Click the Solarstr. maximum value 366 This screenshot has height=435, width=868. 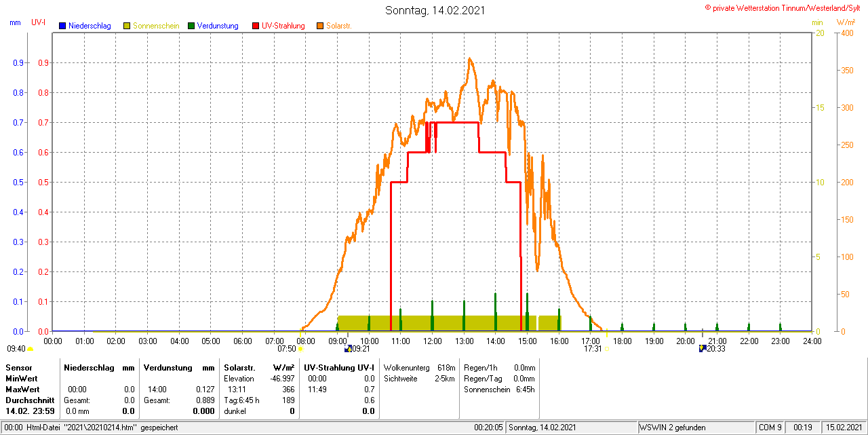point(288,390)
